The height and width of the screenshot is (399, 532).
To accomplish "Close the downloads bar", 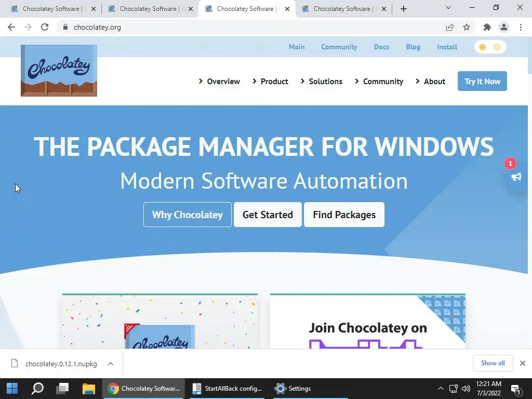I will (523, 363).
